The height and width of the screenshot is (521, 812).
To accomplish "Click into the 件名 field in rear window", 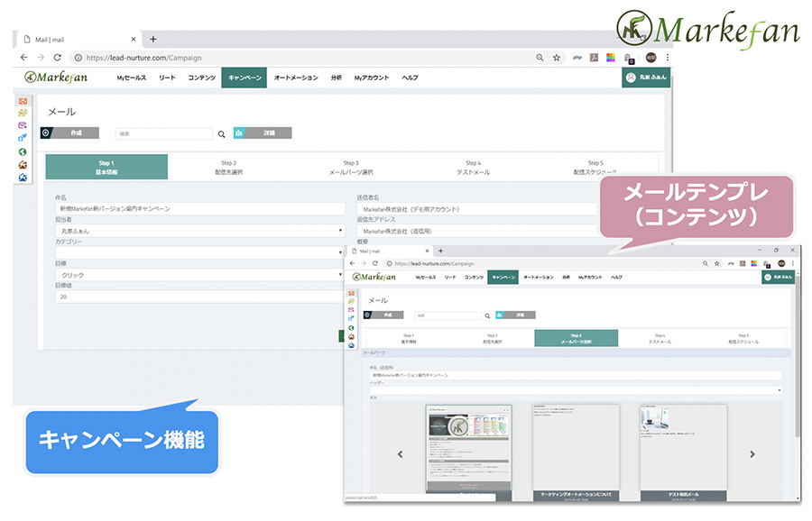I will (x=200, y=208).
